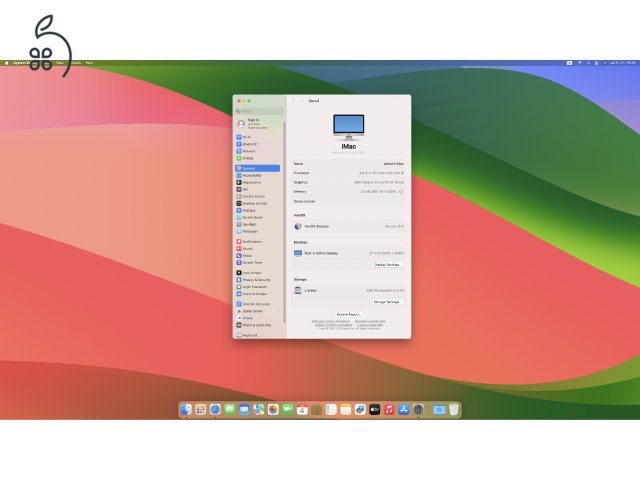
Task: Open Internet Accounts settings
Action: (258, 304)
